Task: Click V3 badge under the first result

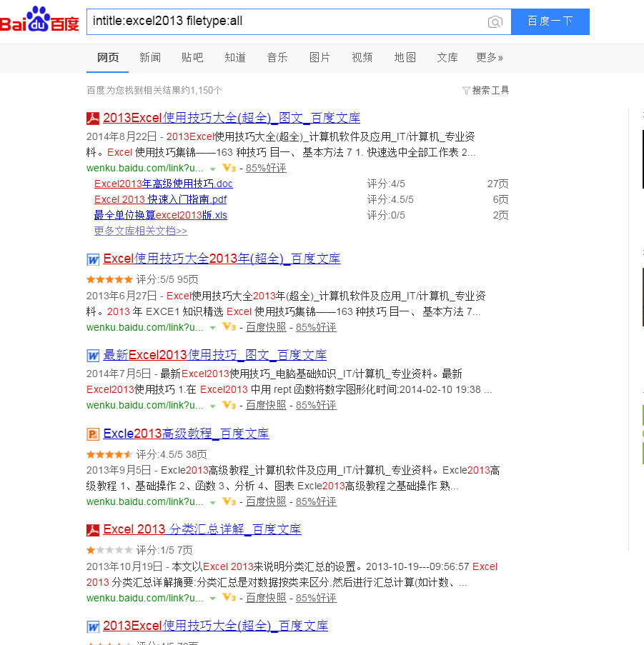Action: [x=229, y=168]
